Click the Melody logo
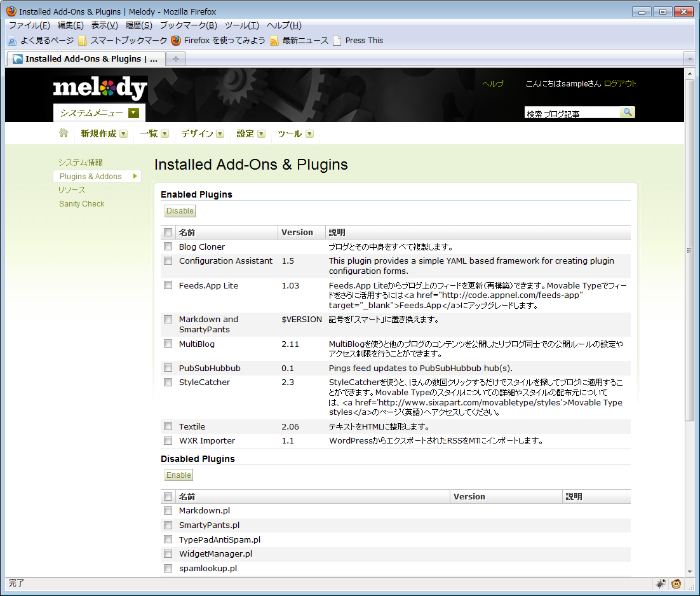Viewport: 700px width, 596px height. pyautogui.click(x=100, y=88)
